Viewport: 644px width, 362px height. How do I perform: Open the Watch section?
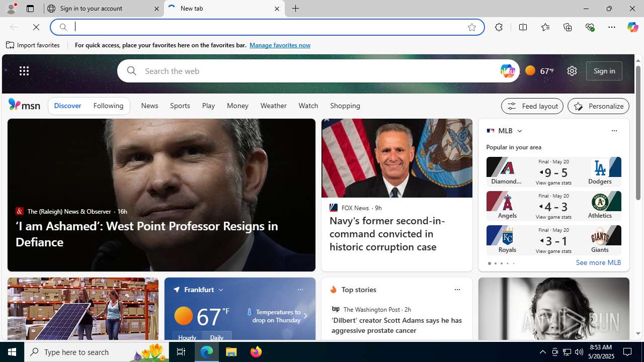tap(308, 106)
